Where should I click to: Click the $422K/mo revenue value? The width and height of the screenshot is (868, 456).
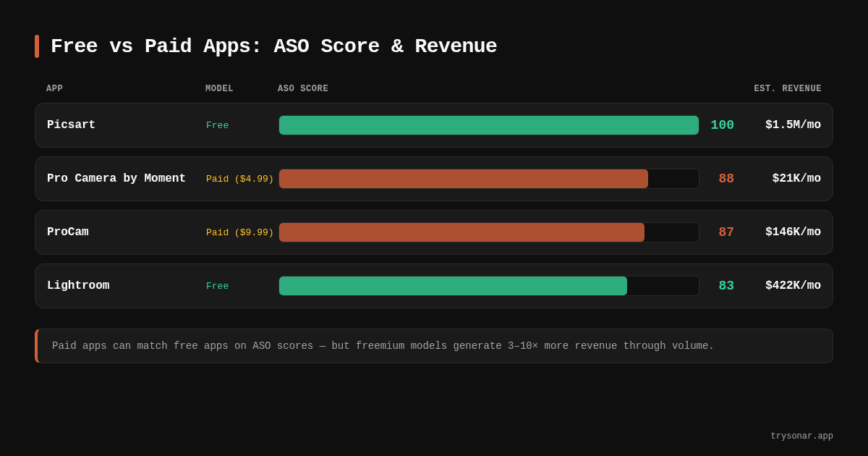(793, 286)
